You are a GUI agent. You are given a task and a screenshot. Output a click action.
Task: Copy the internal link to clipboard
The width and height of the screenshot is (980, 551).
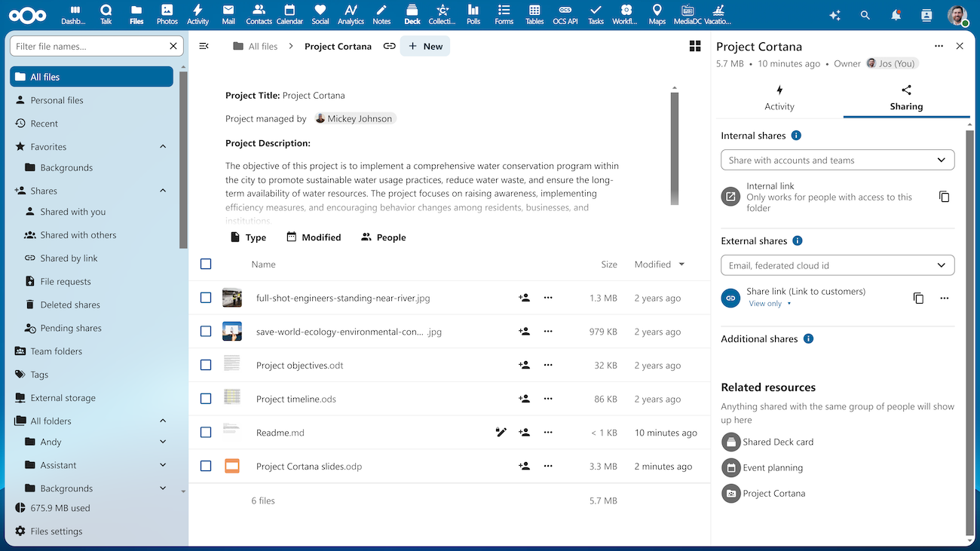(x=944, y=197)
